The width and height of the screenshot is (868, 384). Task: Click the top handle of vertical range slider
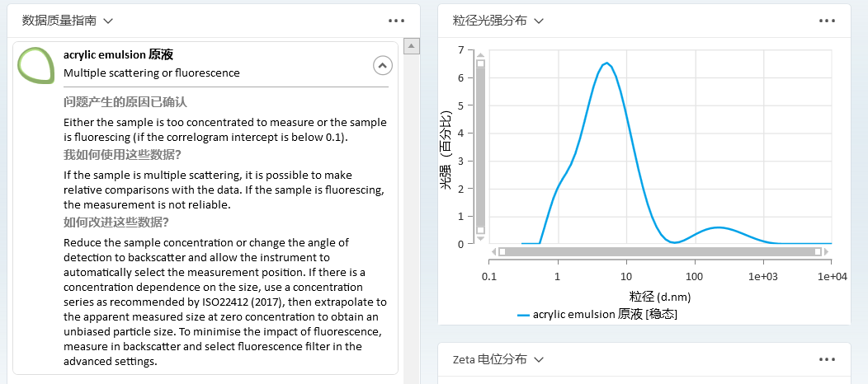(480, 63)
